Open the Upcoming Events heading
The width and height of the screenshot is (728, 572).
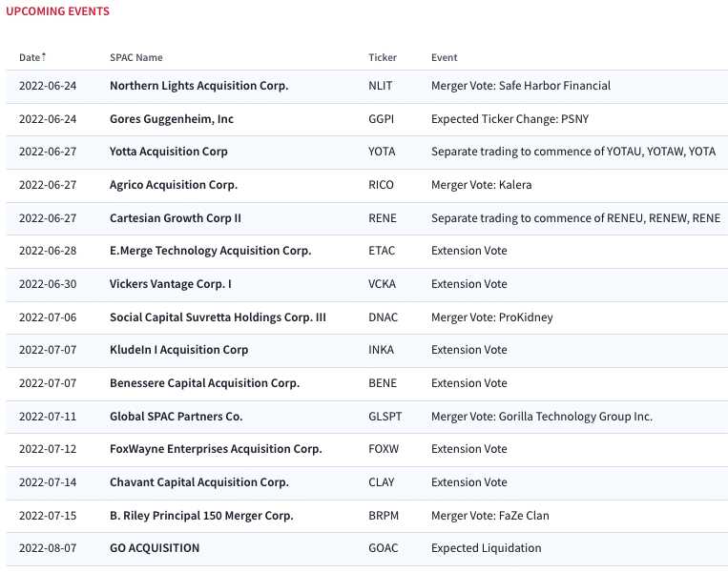pos(57,11)
